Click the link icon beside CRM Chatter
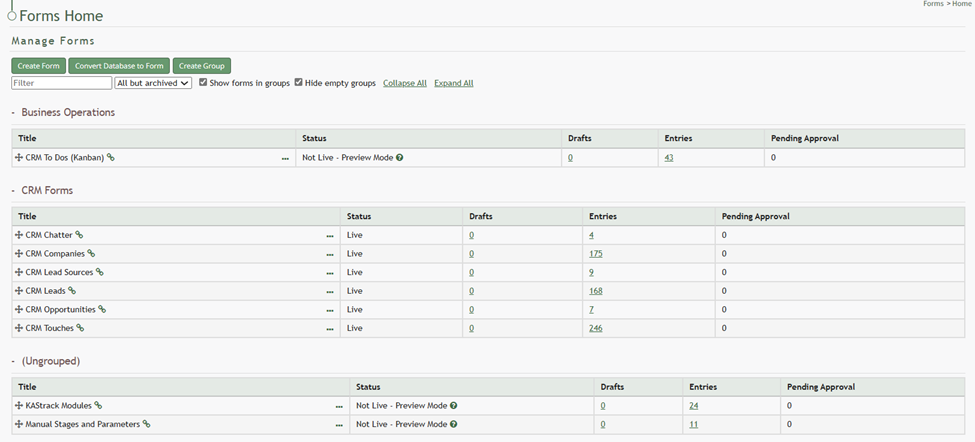This screenshot has width=975, height=442. (x=79, y=235)
